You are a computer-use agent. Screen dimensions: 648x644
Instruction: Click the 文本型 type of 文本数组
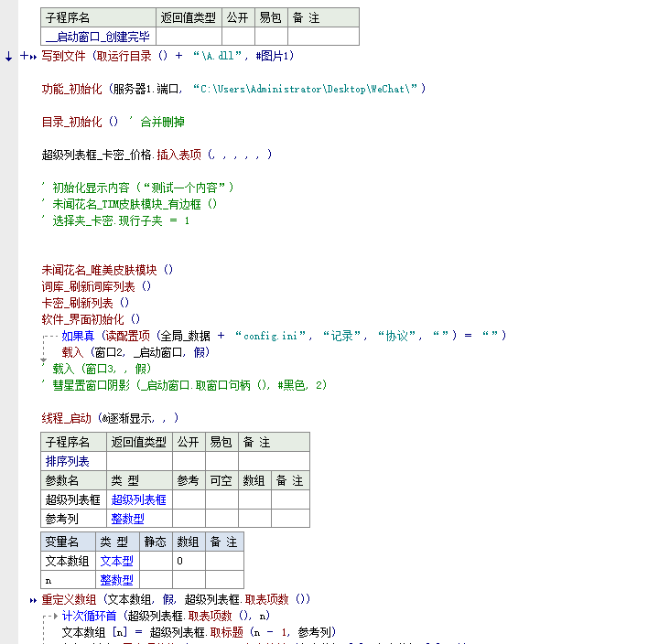point(116,561)
